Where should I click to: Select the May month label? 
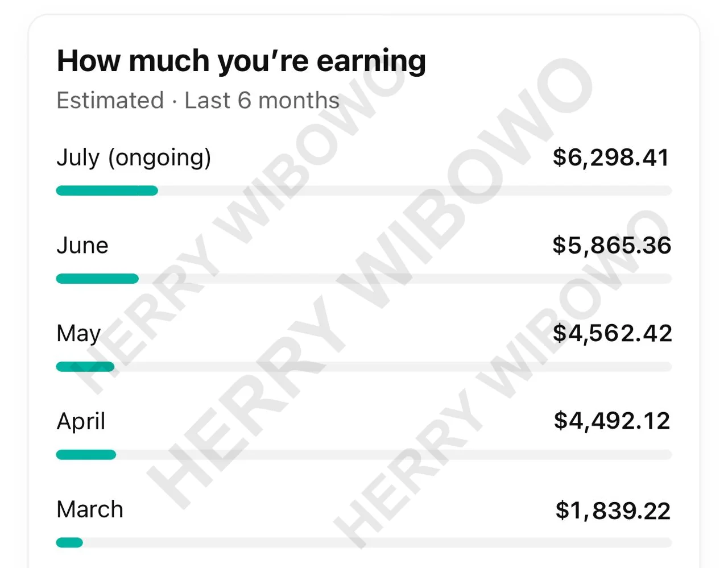pos(78,334)
